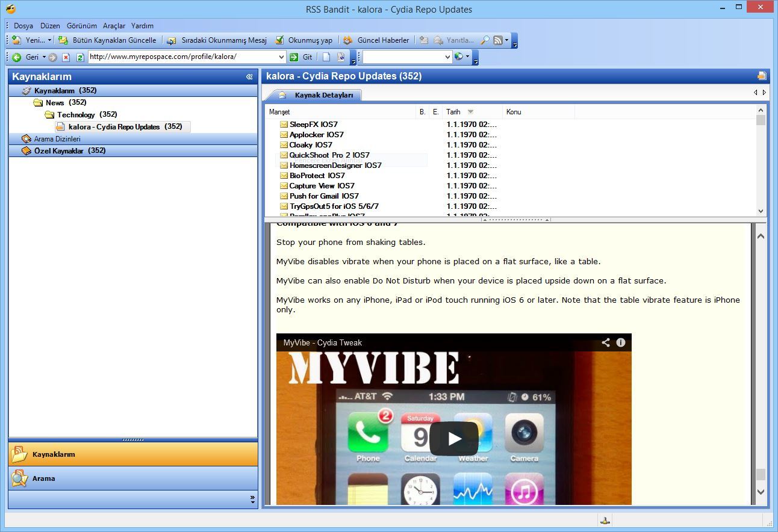Viewport: 778px width, 532px height.
Task: Open Güncel Haberler
Action: click(x=376, y=40)
